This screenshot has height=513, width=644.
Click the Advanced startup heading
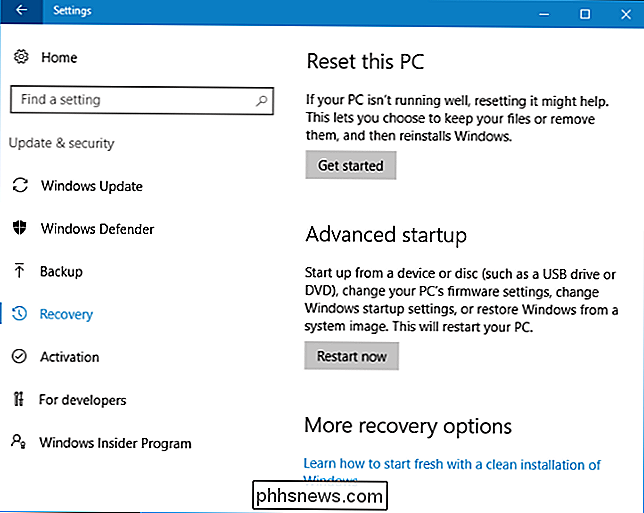tap(386, 235)
